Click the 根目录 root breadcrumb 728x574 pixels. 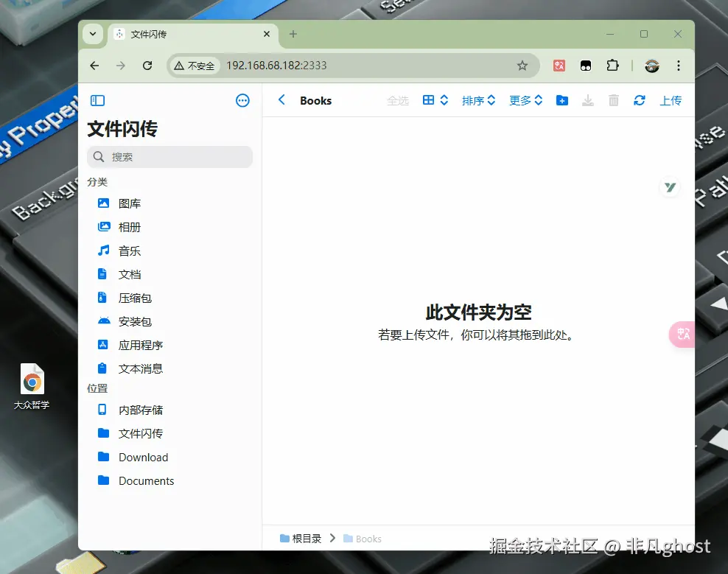click(x=301, y=539)
